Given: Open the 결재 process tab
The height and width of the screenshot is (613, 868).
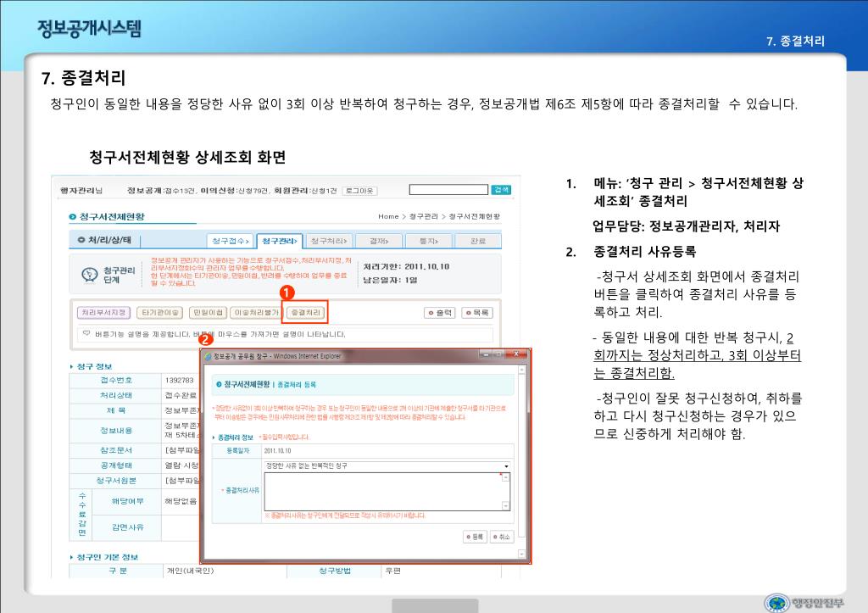Looking at the screenshot, I should pyautogui.click(x=379, y=241).
